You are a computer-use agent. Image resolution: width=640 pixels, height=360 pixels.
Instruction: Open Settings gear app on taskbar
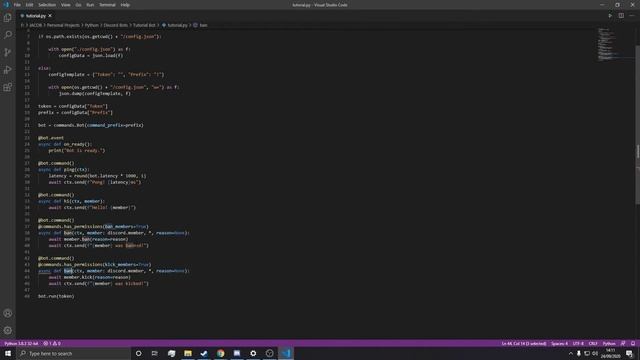click(x=253, y=353)
